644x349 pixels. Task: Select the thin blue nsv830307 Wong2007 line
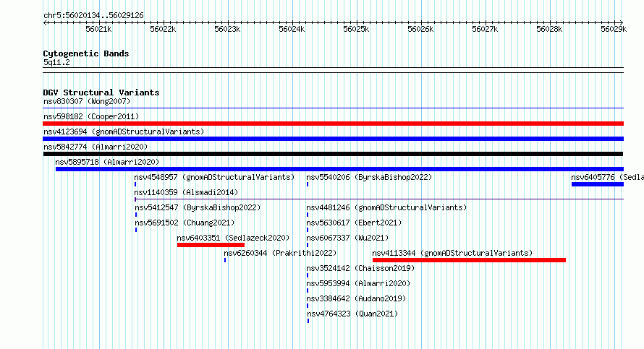click(333, 108)
